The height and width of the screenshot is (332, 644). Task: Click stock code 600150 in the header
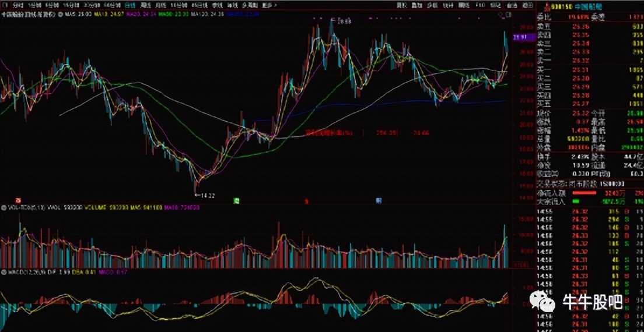coord(561,6)
